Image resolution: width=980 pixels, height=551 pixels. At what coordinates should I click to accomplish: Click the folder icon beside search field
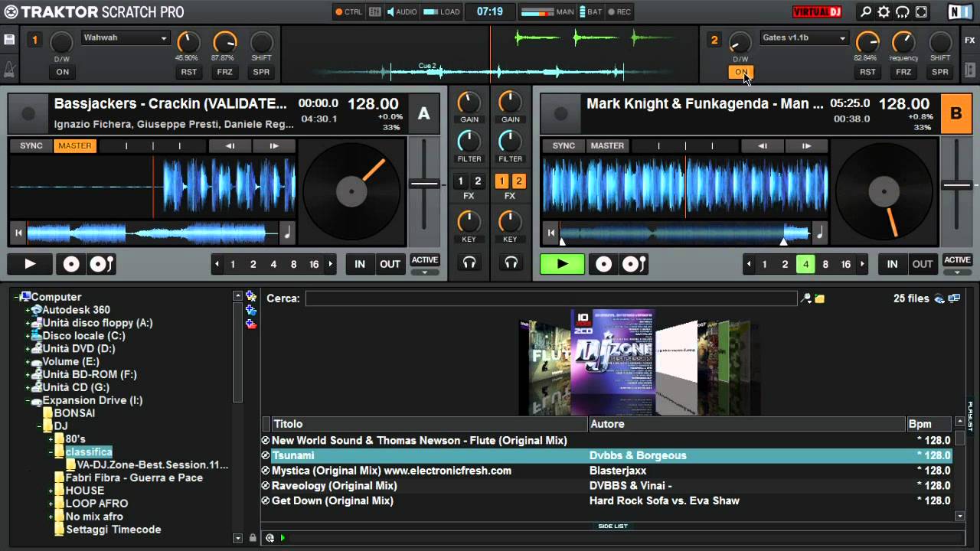(x=820, y=298)
